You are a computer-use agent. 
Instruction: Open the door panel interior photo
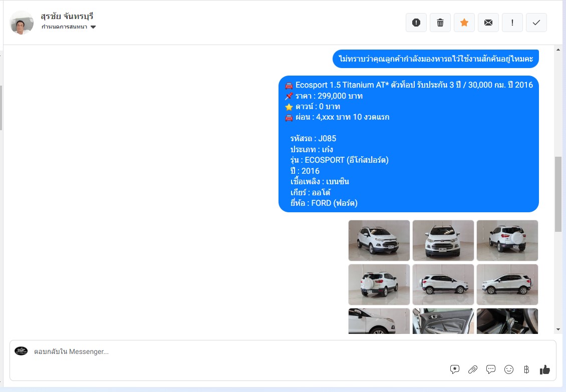(443, 321)
